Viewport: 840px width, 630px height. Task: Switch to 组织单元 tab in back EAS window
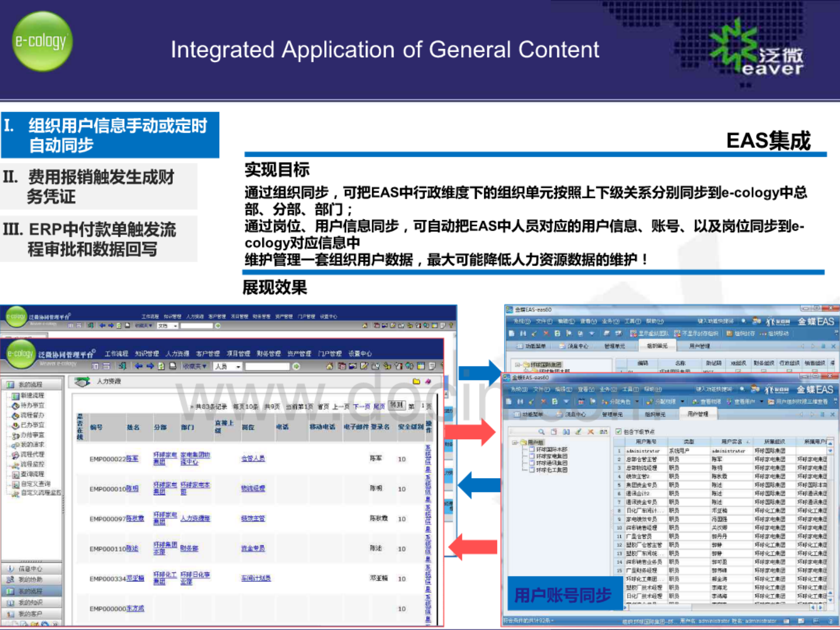657,346
